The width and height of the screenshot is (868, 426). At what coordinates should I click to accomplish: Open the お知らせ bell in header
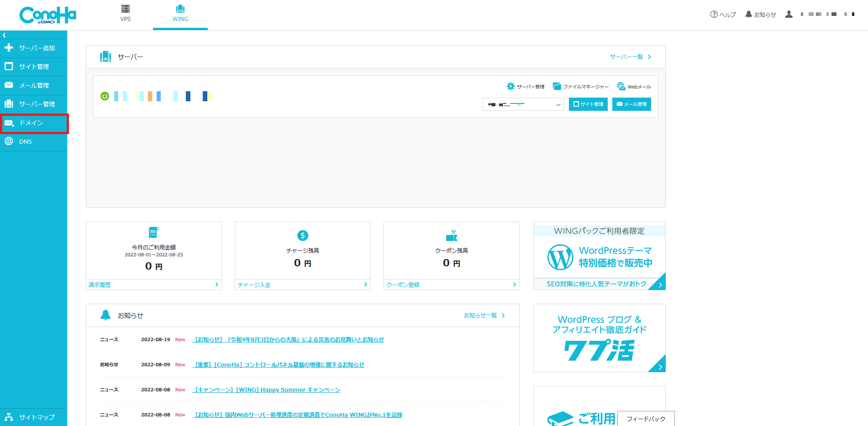tap(760, 15)
